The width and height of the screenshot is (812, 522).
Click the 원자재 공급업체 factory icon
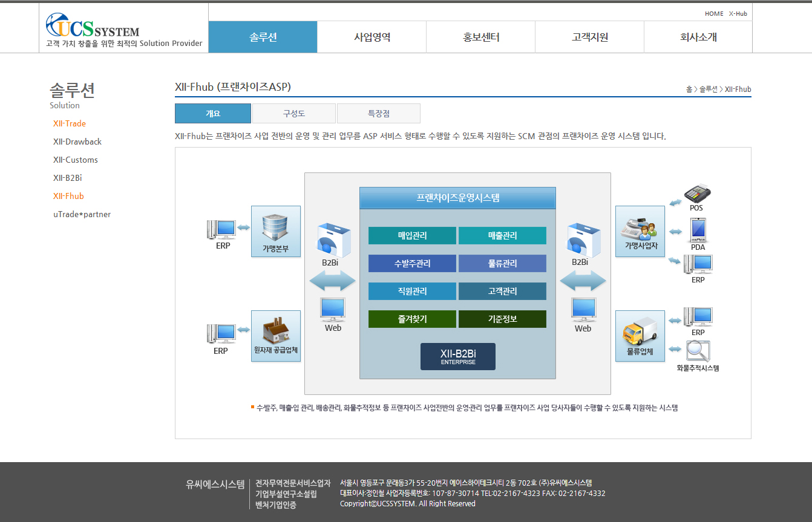[276, 336]
